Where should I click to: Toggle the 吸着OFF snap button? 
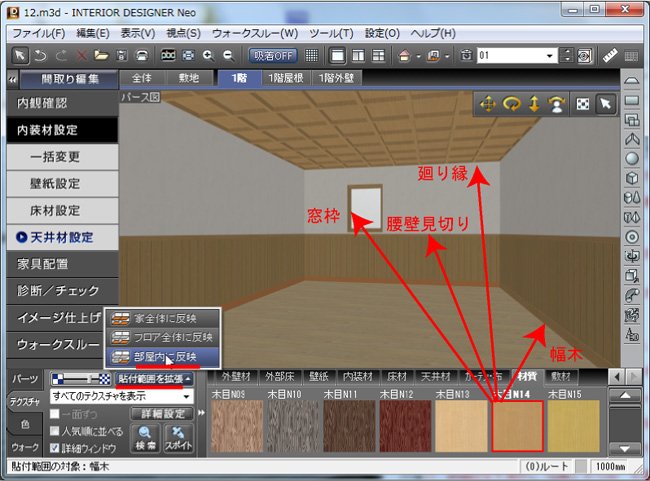[273, 55]
